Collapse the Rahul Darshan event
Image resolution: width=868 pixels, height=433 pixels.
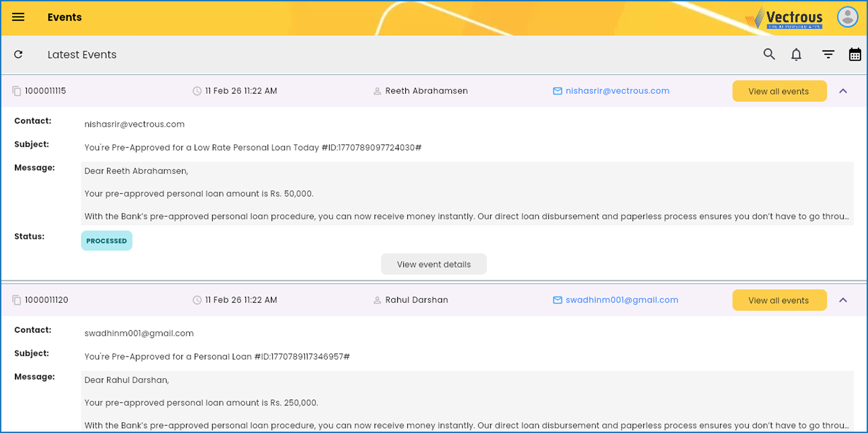pyautogui.click(x=843, y=300)
